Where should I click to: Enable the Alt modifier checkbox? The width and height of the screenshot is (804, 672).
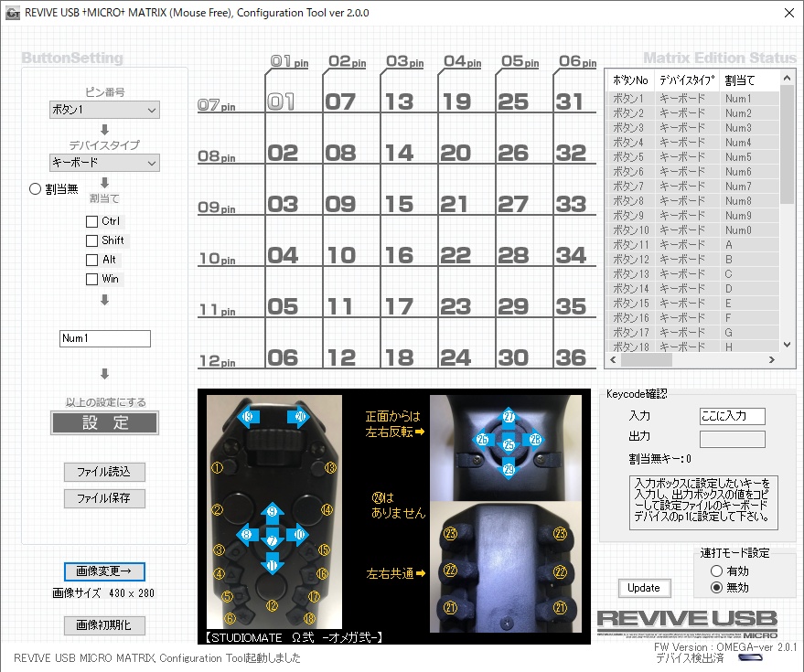click(x=91, y=260)
